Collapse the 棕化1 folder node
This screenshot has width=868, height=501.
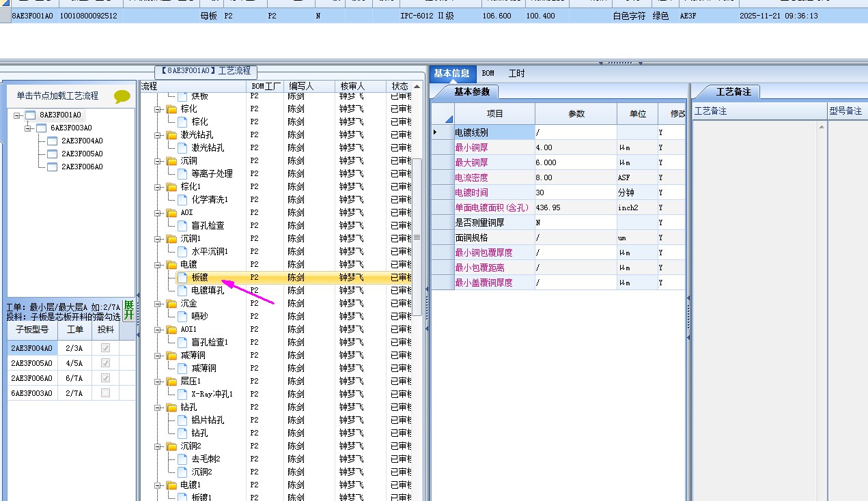click(x=158, y=187)
